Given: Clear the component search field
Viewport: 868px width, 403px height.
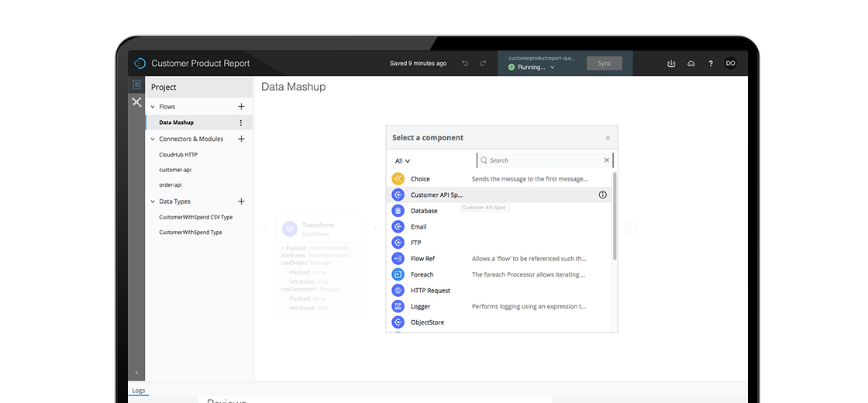Looking at the screenshot, I should tap(607, 160).
